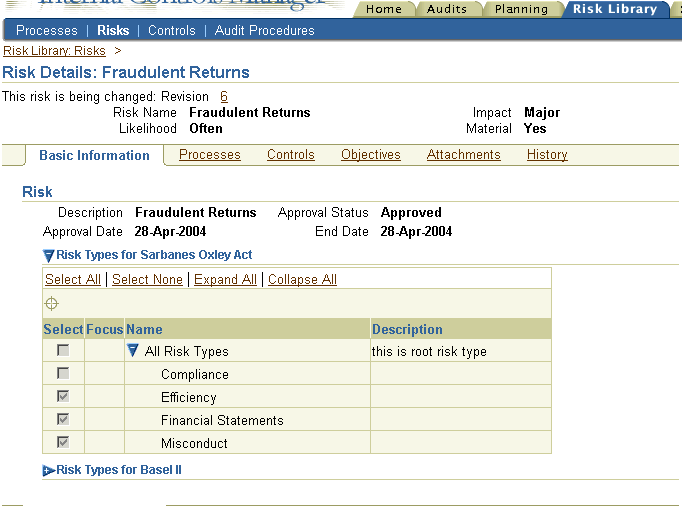This screenshot has width=682, height=506.
Task: Click the Focus column header
Action: click(x=104, y=329)
